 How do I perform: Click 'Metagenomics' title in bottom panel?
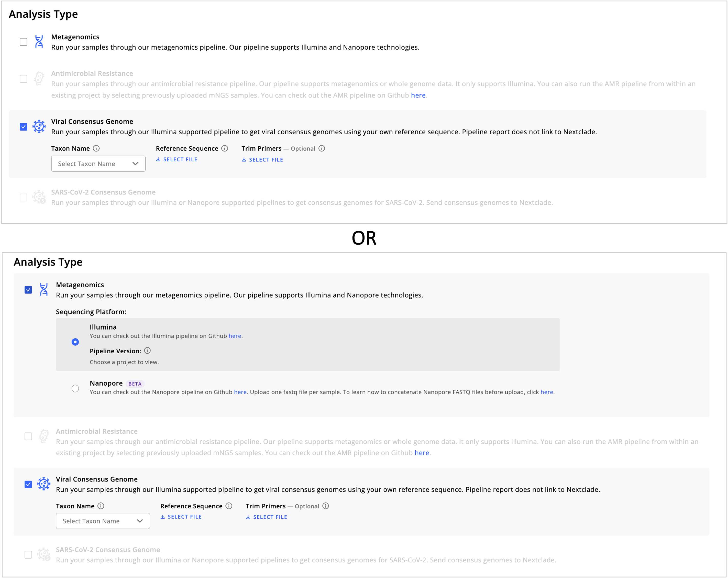coord(80,285)
